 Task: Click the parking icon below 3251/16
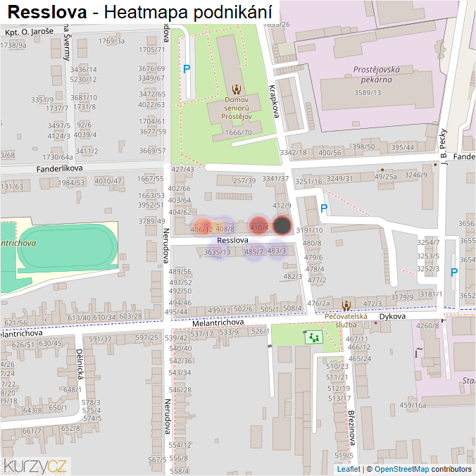click(324, 208)
